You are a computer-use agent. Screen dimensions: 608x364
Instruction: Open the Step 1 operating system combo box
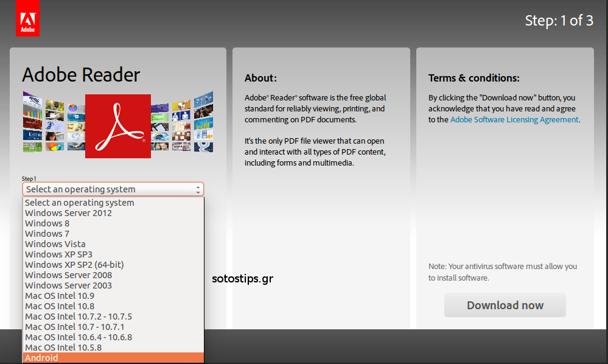point(113,189)
